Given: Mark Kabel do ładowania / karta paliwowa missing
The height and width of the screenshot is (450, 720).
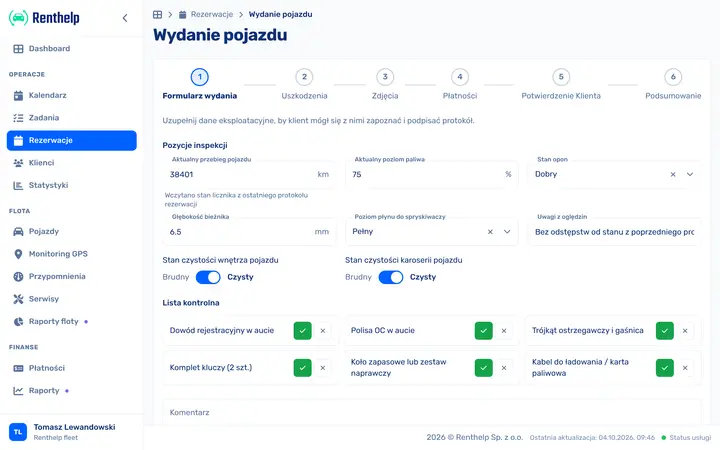Looking at the screenshot, I should pos(685,368).
